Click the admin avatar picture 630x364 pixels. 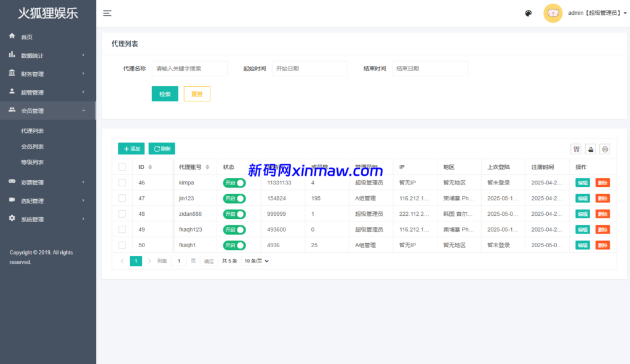click(553, 14)
